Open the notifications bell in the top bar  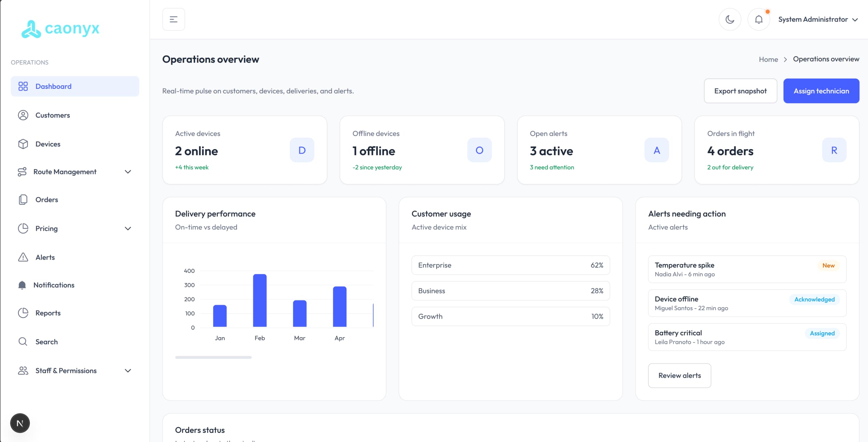coord(759,19)
